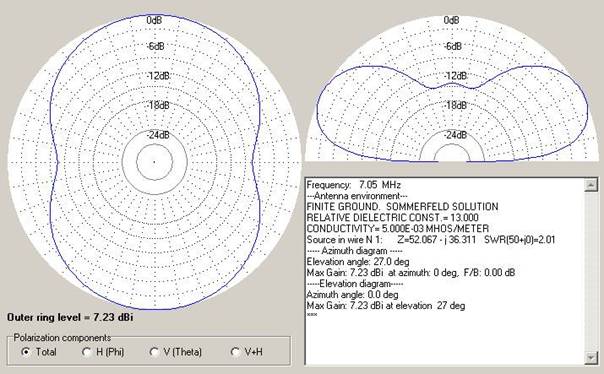Click the results box scroll-down arrow

click(x=591, y=358)
